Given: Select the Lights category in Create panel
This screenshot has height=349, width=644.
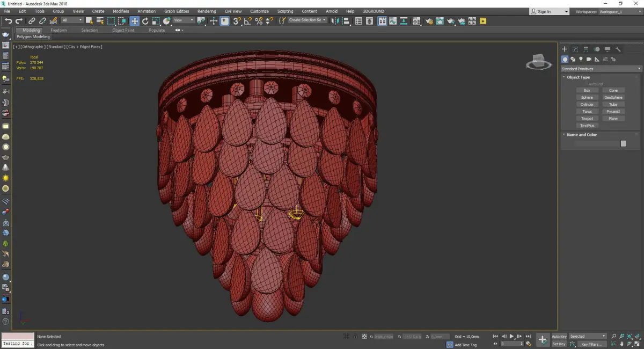Looking at the screenshot, I should click(x=581, y=59).
